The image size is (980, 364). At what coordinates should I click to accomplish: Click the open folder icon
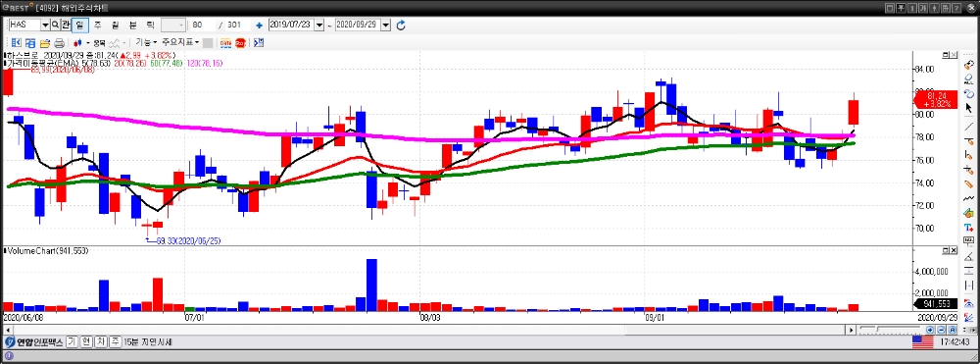click(x=45, y=43)
